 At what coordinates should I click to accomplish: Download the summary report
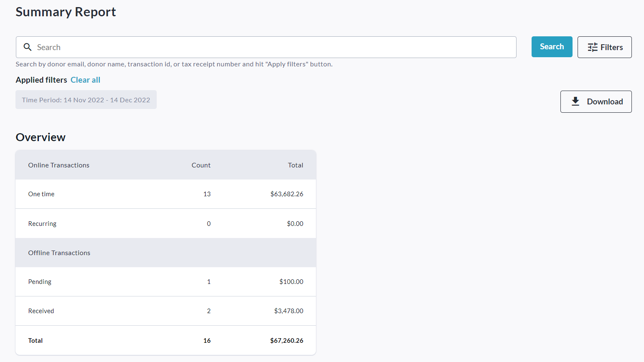[596, 101]
